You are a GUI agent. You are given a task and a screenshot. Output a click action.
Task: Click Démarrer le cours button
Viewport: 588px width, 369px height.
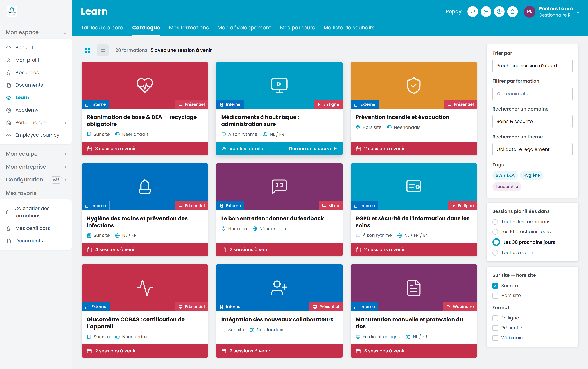coord(313,149)
